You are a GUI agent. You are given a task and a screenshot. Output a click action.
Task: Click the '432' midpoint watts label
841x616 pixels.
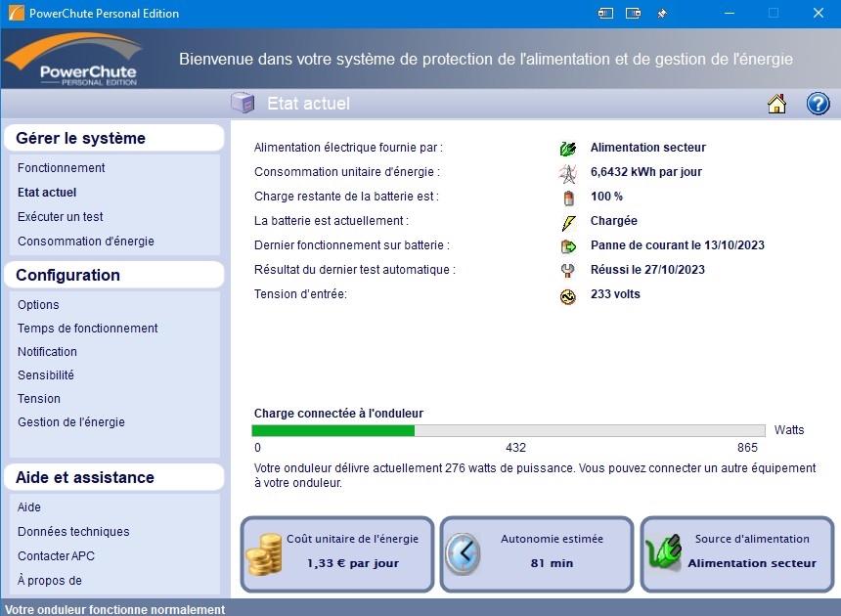tap(515, 448)
